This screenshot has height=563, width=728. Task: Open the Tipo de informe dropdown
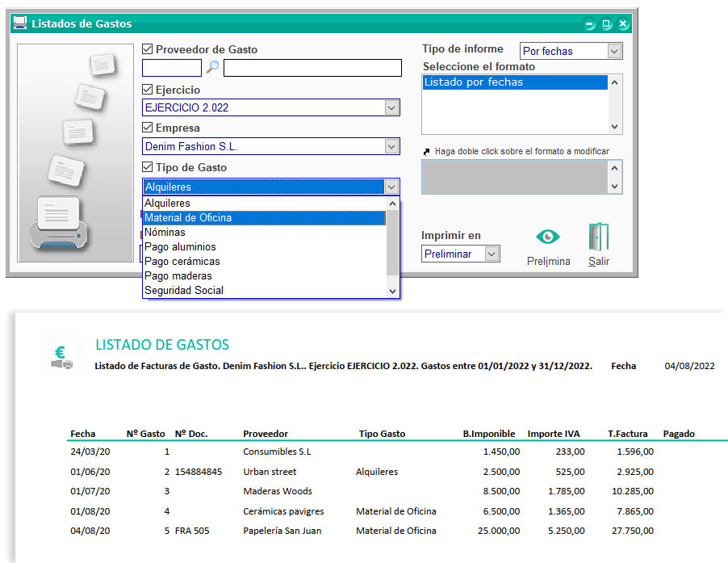coord(614,51)
